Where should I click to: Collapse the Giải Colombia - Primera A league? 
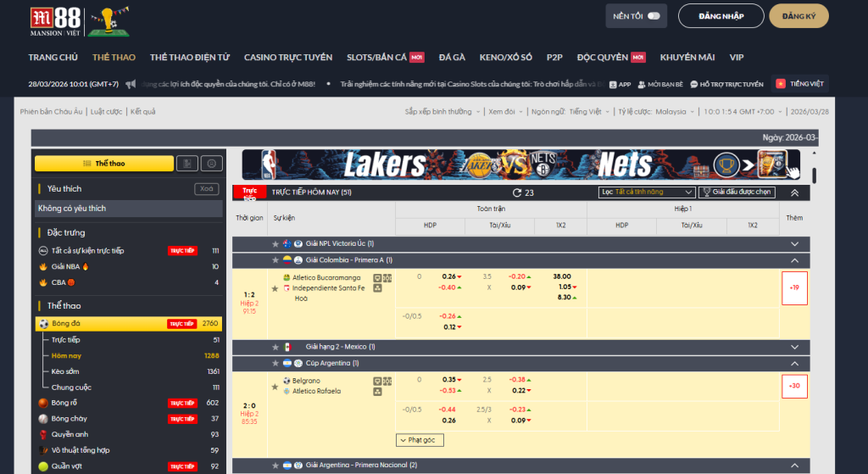[x=794, y=261]
